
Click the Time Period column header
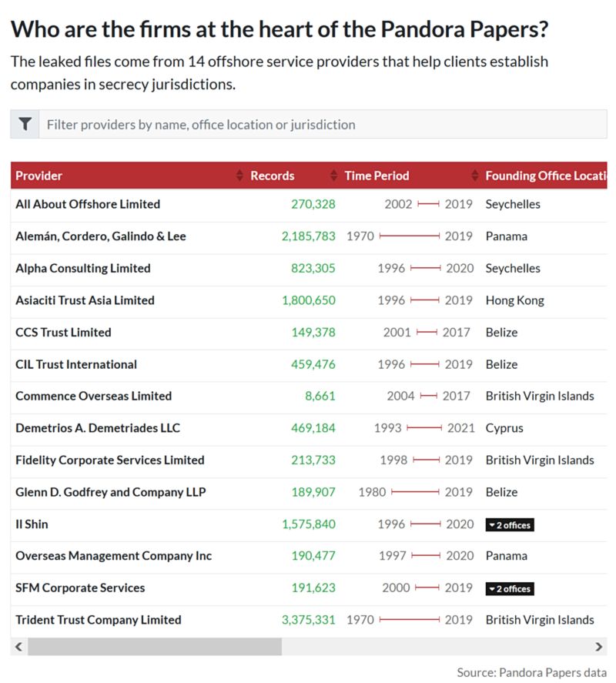click(377, 176)
